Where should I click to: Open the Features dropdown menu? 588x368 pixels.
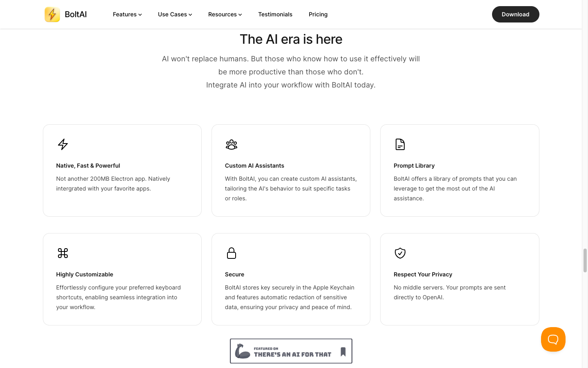coord(127,14)
